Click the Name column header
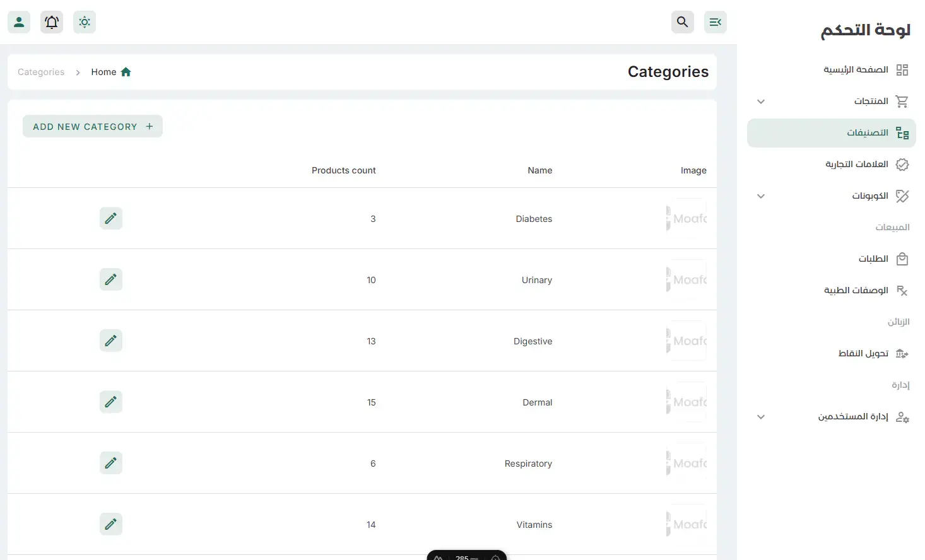The width and height of the screenshot is (925, 560). point(540,170)
